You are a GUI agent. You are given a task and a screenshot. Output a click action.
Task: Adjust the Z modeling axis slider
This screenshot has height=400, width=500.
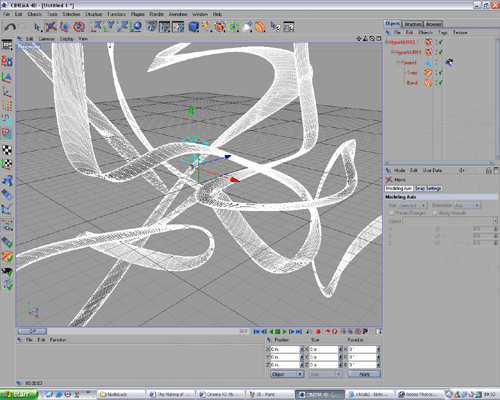coord(437,243)
